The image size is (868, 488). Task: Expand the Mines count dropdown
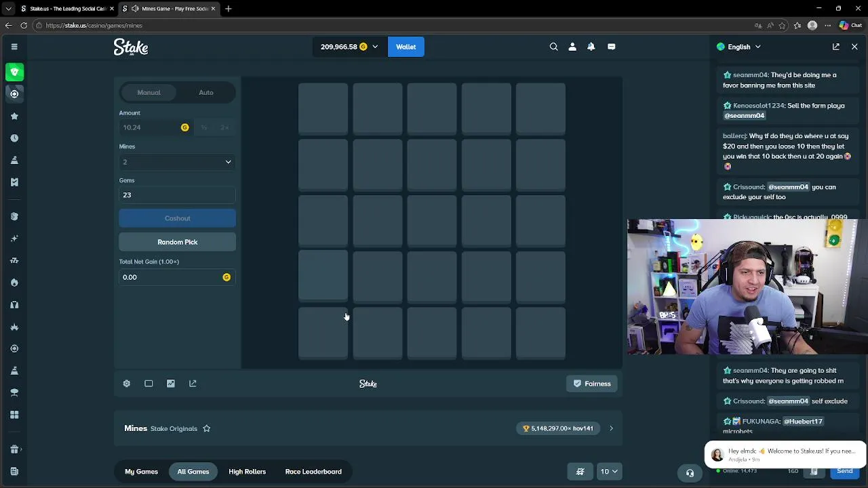pos(177,162)
